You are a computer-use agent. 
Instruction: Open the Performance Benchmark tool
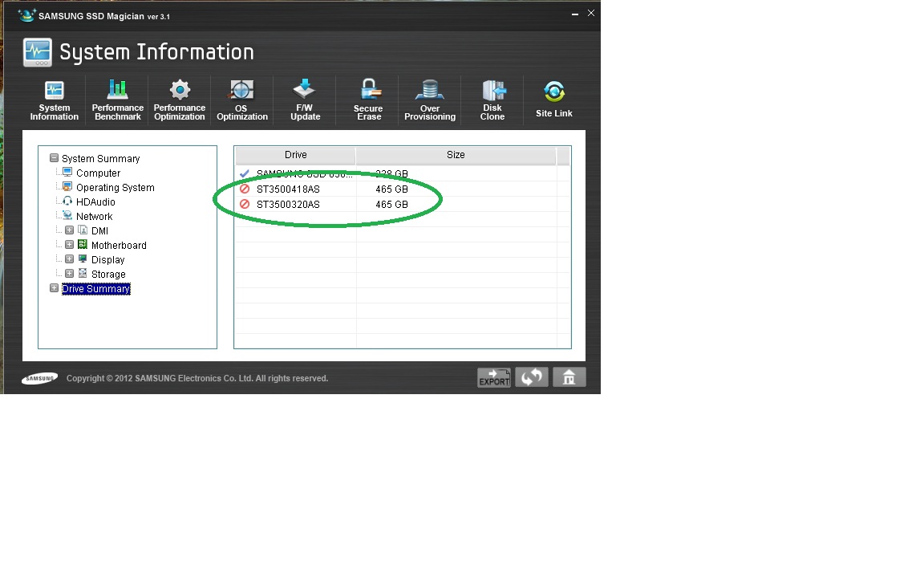pyautogui.click(x=117, y=100)
